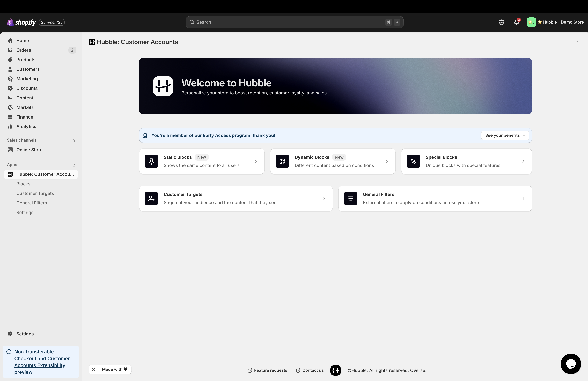This screenshot has width=588, height=381.
Task: Click the search magnifier icon
Action: [x=192, y=22]
